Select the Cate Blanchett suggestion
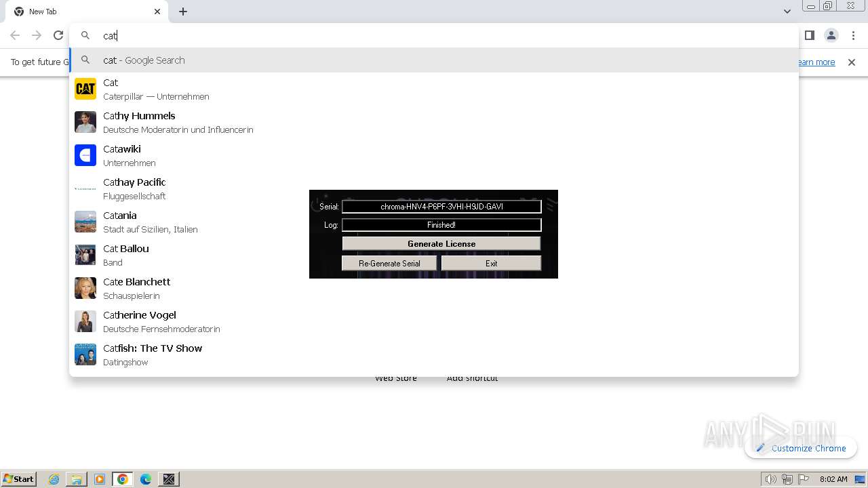Screen dimensions: 868x488 (x=434, y=288)
